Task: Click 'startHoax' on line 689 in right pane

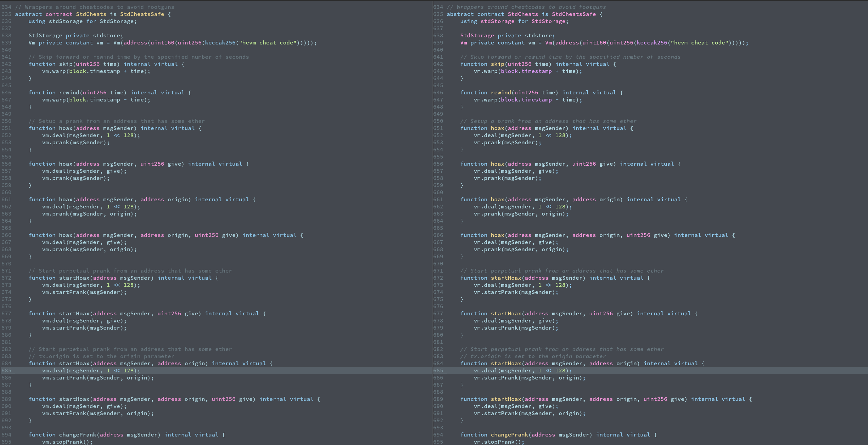Action: (506, 399)
